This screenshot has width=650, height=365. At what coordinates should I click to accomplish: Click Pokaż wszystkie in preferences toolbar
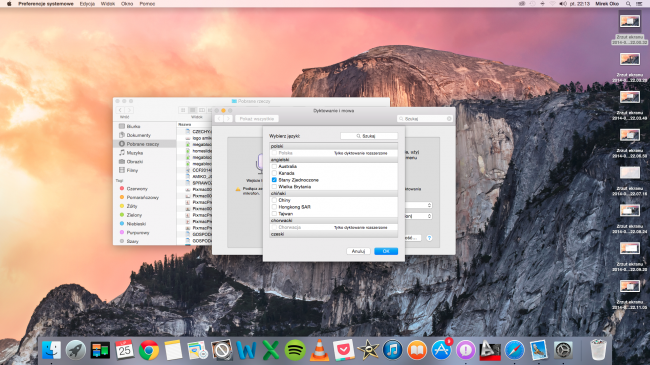coord(257,119)
